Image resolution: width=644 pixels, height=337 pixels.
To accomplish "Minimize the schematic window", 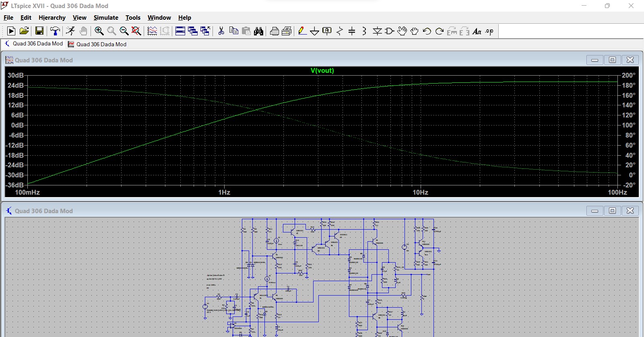I will [x=594, y=211].
